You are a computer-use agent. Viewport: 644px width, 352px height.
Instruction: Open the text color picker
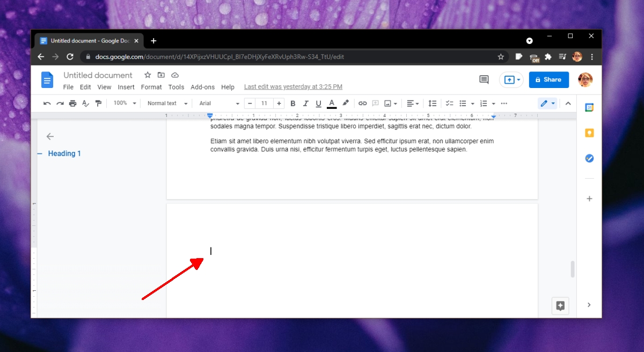332,103
